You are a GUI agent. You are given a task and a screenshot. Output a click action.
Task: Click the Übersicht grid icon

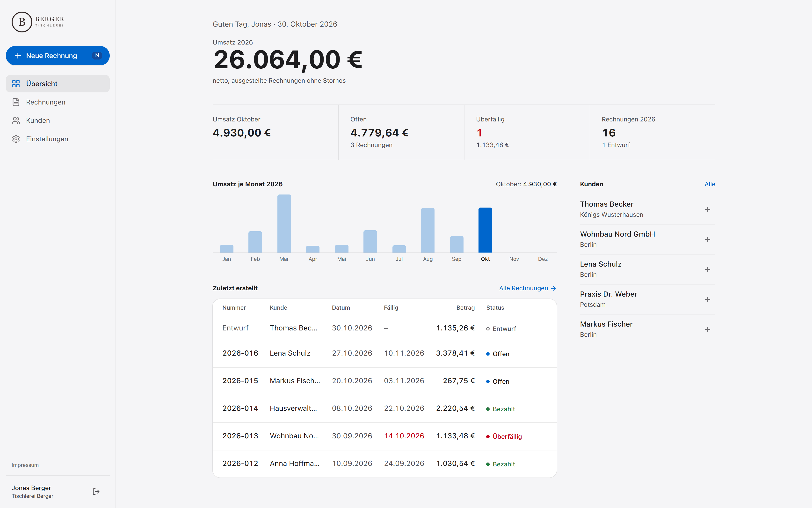coord(16,84)
